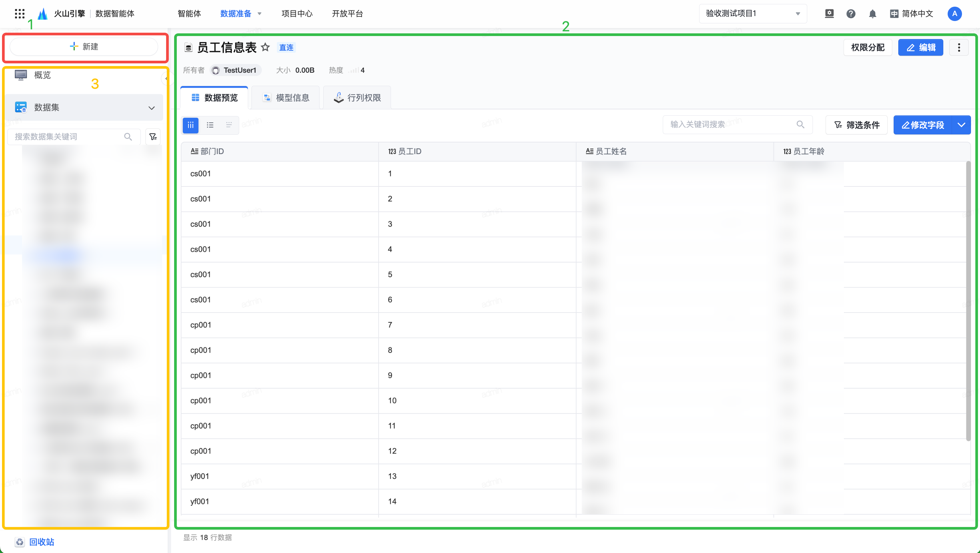Image resolution: width=980 pixels, height=553 pixels.
Task: Click the help question mark icon
Action: click(851, 14)
